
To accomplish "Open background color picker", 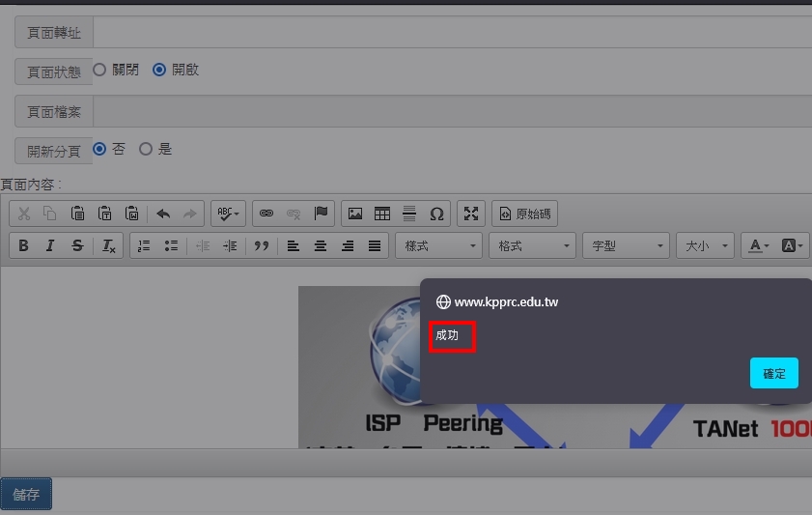I will pos(792,245).
